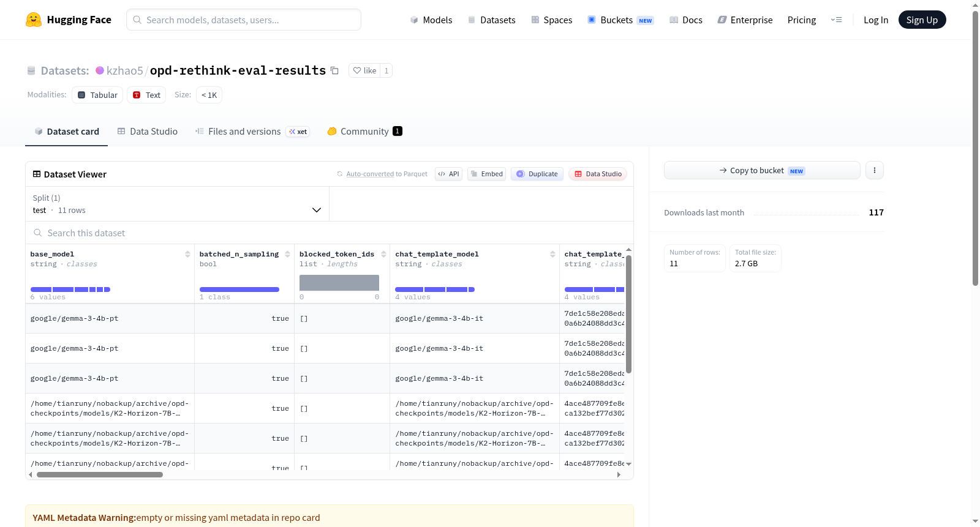The image size is (980, 527).
Task: Open the opd-rethink-eval-results dataset title link
Action: 238,70
